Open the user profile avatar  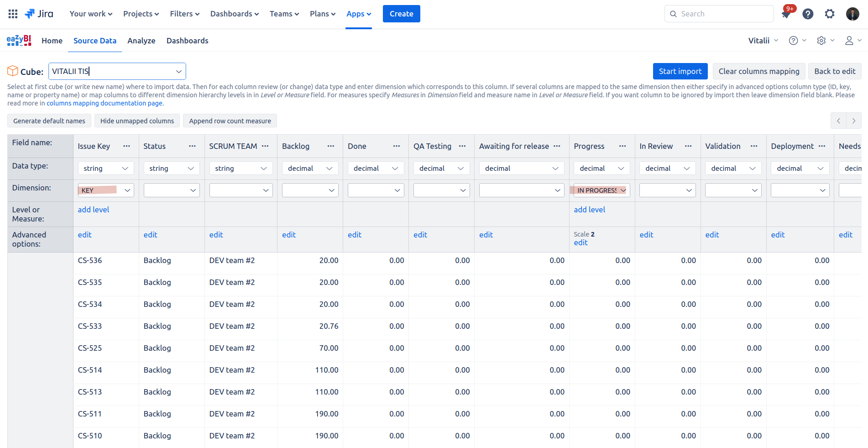[x=852, y=14]
